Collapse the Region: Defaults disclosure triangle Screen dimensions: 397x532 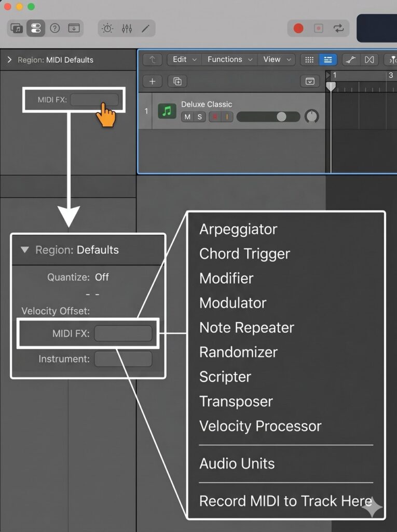(x=25, y=250)
